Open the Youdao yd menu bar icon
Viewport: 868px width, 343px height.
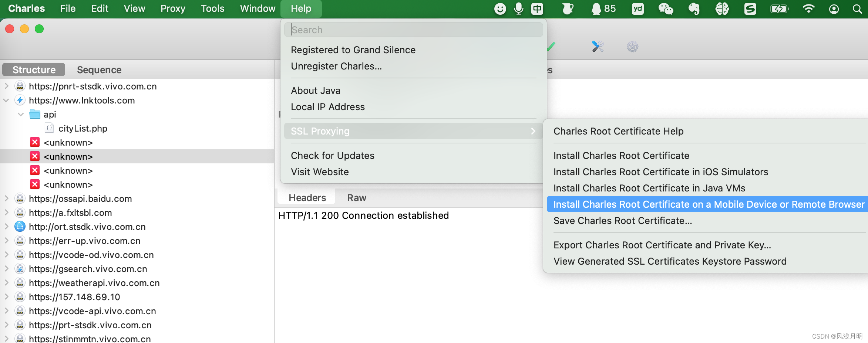[638, 9]
